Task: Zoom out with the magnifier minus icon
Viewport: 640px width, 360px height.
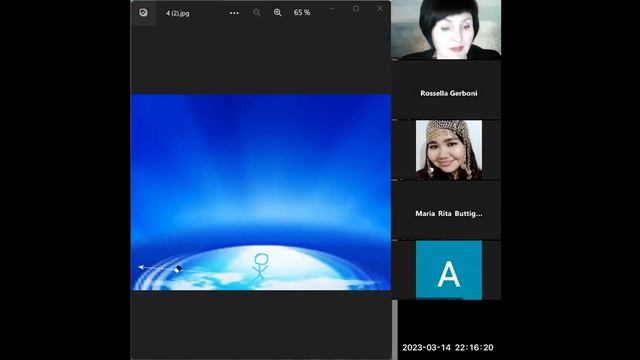Action: tap(256, 13)
